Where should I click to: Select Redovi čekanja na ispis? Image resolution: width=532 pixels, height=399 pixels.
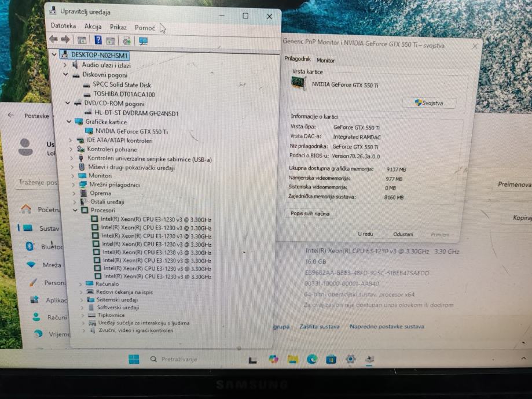(124, 292)
